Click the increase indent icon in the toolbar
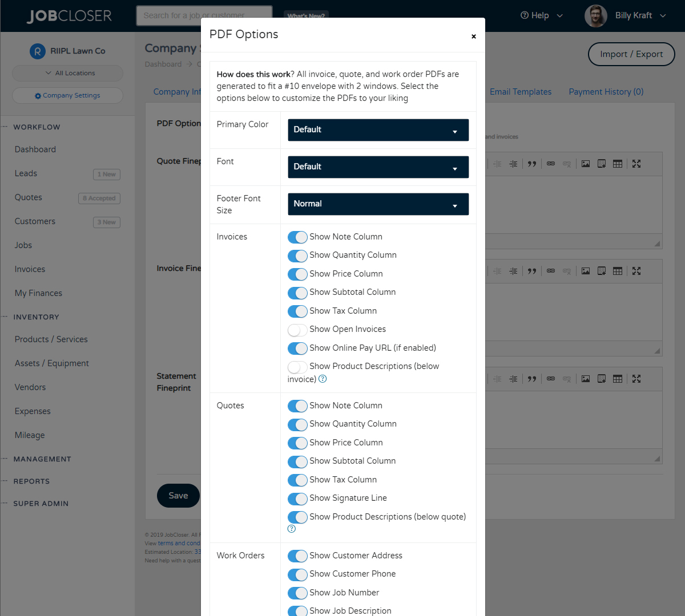This screenshot has width=685, height=616. (513, 164)
